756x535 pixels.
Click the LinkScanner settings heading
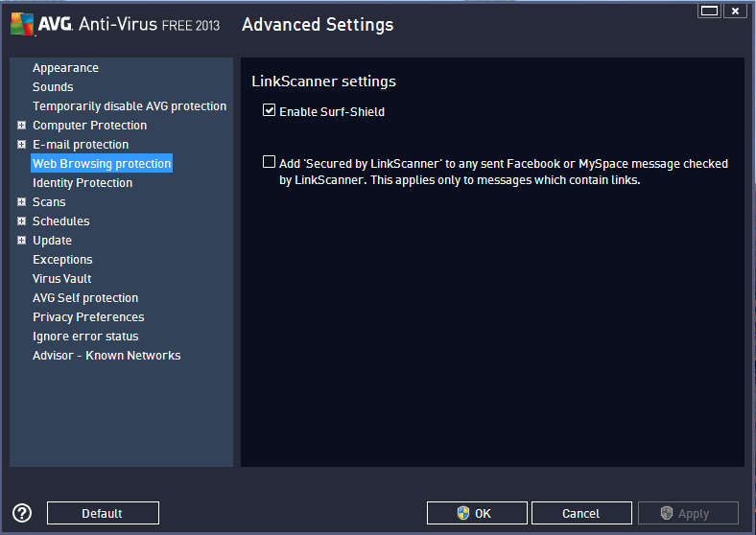pyautogui.click(x=323, y=81)
